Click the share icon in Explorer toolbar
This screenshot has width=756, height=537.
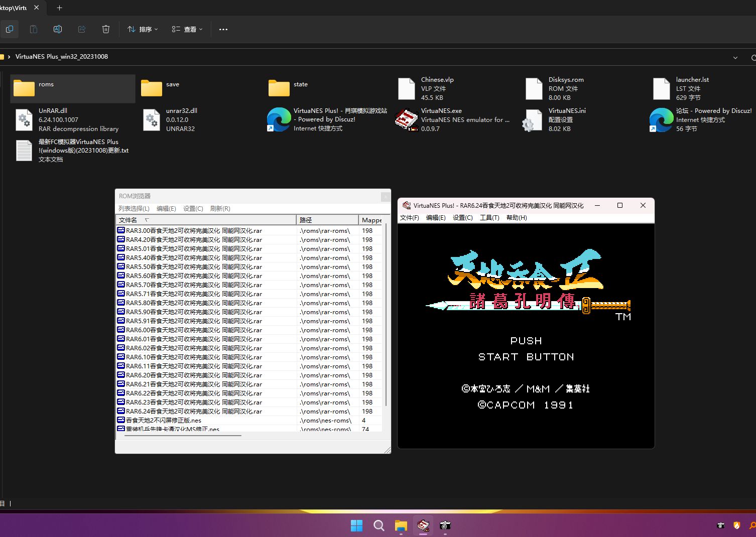tap(82, 29)
